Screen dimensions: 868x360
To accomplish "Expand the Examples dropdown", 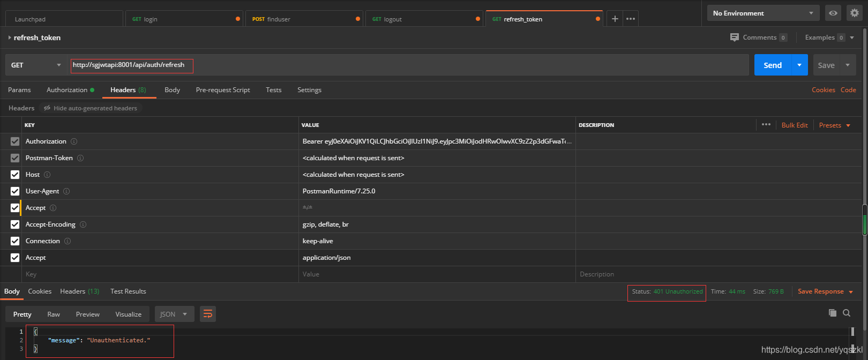I will [x=852, y=37].
